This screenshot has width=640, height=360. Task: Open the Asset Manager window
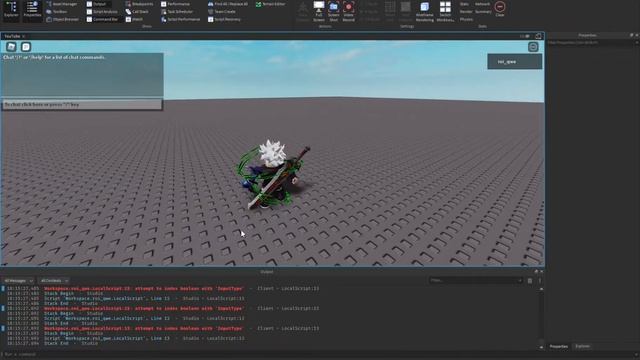pyautogui.click(x=61, y=4)
